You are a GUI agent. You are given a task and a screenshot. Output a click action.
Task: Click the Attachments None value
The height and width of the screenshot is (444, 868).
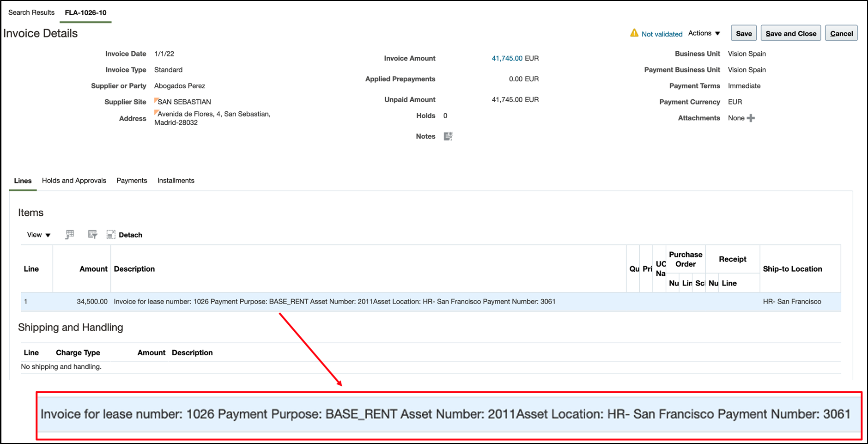736,118
